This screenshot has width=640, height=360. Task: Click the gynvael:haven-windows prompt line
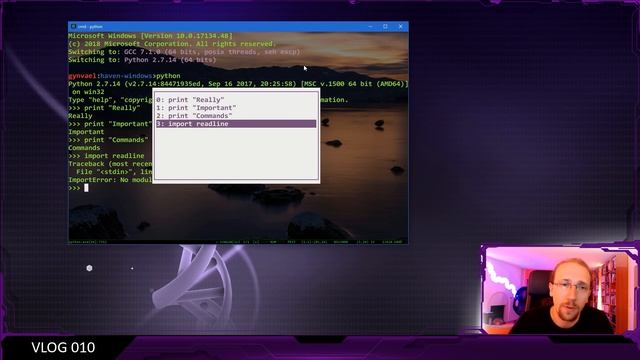[124, 76]
